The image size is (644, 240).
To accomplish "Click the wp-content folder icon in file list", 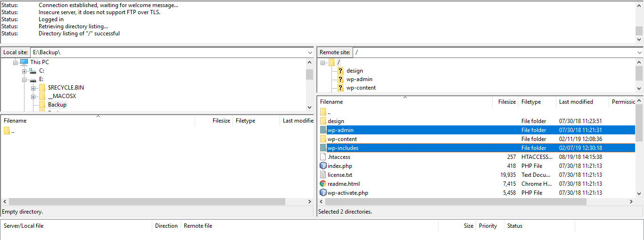I will 323,139.
